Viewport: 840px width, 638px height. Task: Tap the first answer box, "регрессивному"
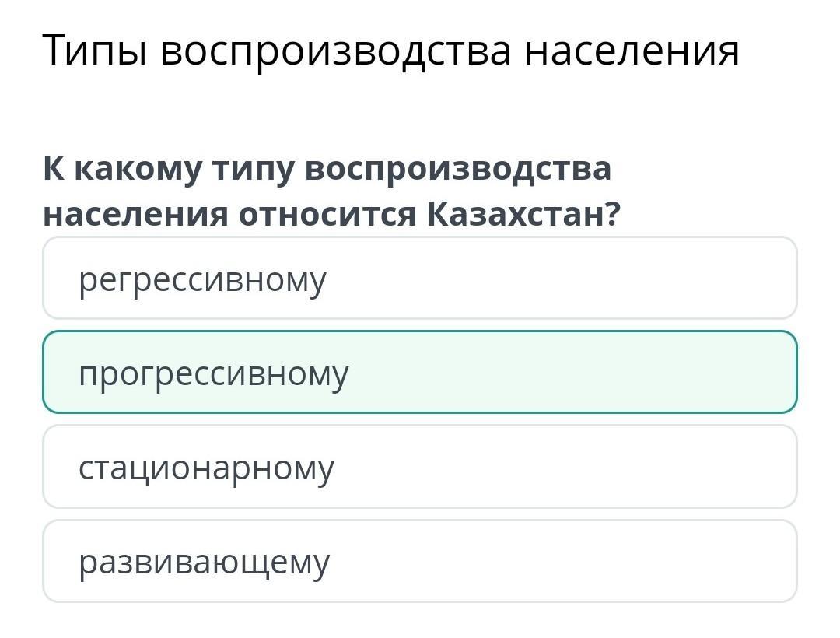[420, 279]
